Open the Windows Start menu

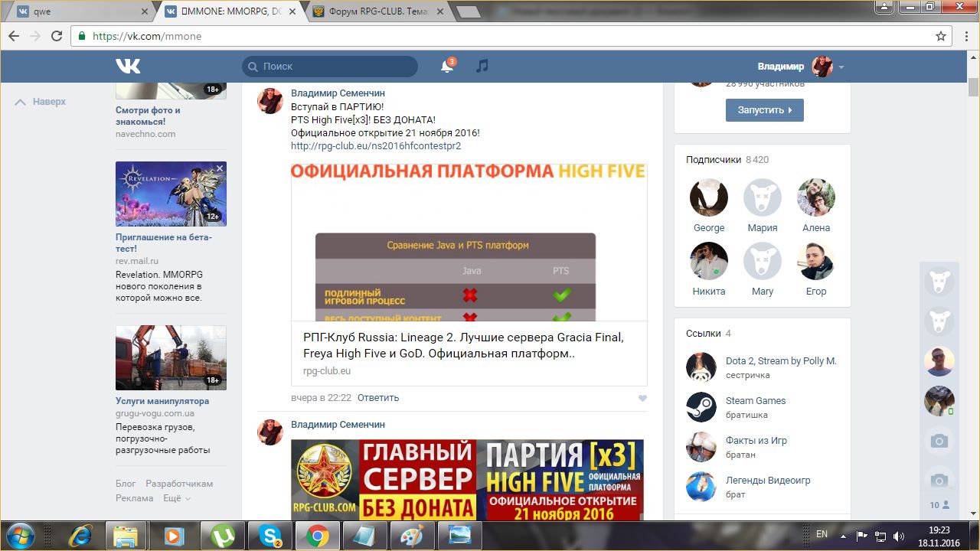click(21, 535)
